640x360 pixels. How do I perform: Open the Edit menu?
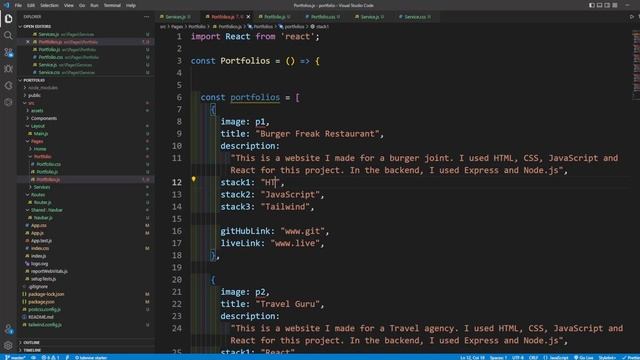click(31, 5)
